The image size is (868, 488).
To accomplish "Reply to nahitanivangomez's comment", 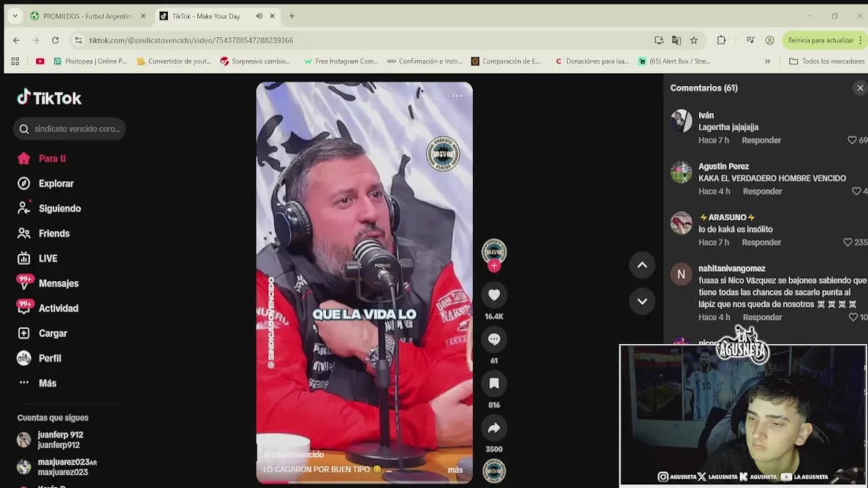I will (762, 317).
